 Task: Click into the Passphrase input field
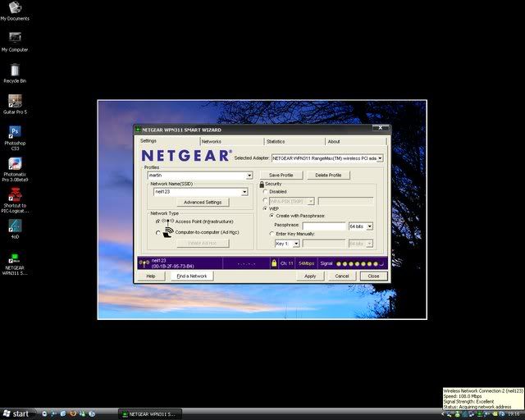coord(324,226)
